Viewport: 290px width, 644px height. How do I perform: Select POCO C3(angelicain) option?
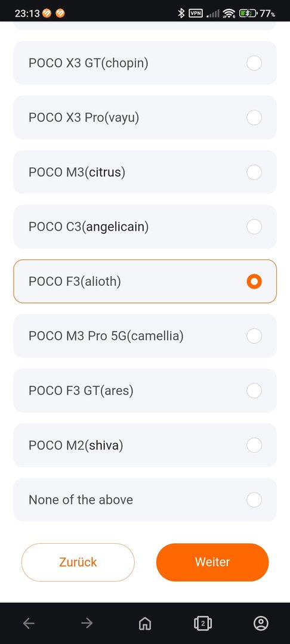(x=145, y=227)
